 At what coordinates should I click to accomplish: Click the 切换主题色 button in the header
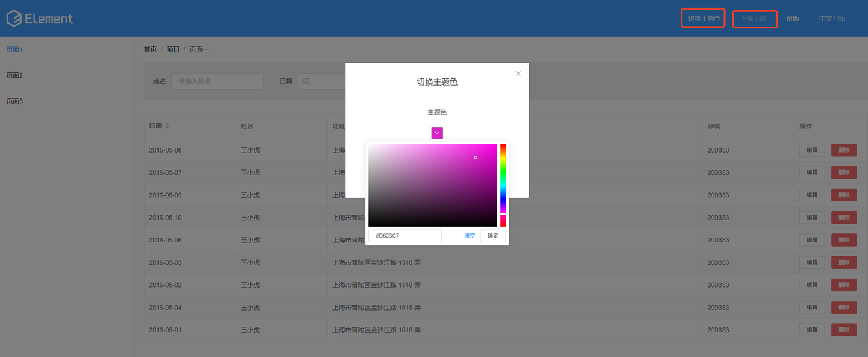click(702, 18)
